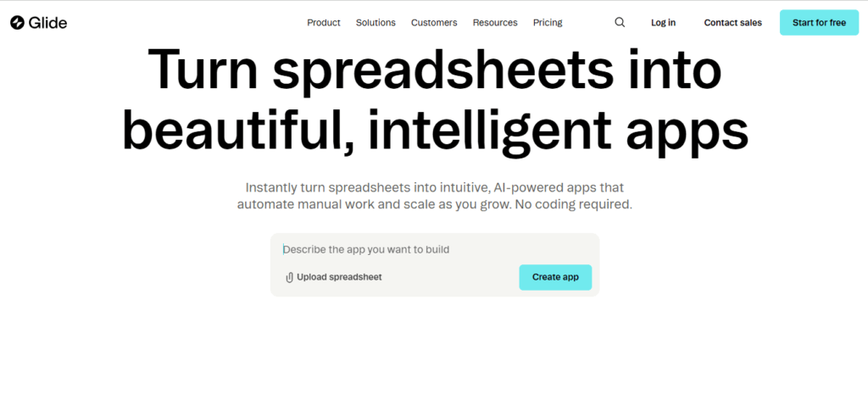Select the Upload spreadsheet label
Screen dimensions: 868x394
(339, 277)
